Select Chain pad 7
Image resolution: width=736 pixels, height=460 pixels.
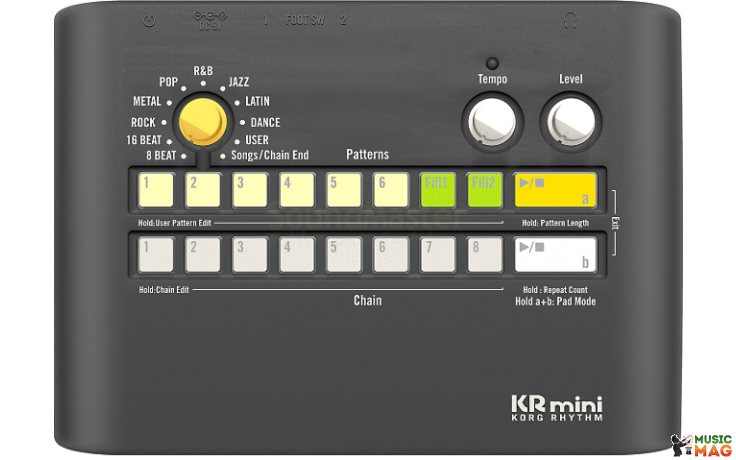[x=438, y=255]
